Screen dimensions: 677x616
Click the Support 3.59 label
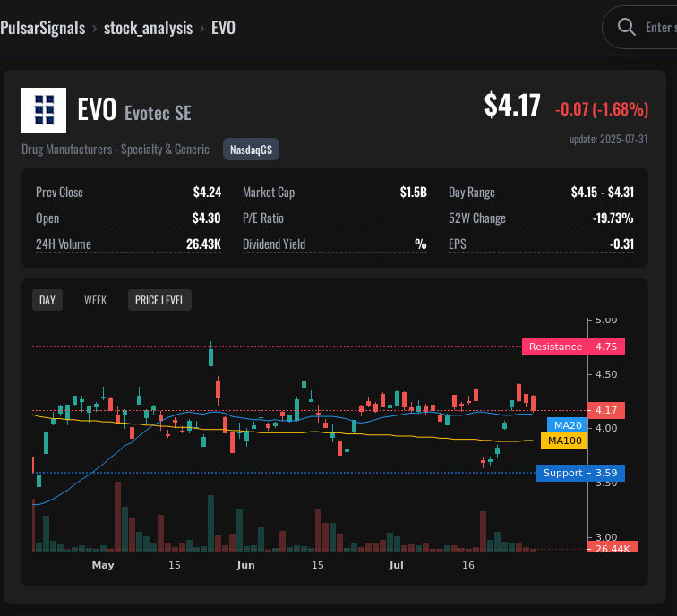580,473
